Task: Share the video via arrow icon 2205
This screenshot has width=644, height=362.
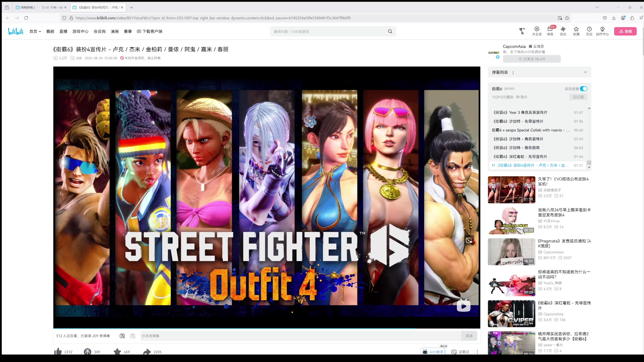Action: click(147, 352)
